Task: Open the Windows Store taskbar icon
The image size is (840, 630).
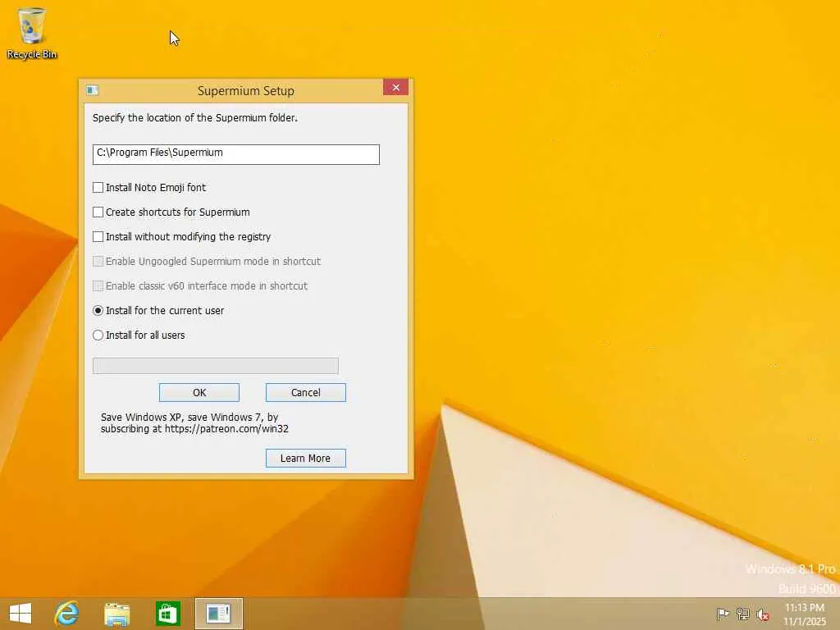Action: (x=167, y=614)
